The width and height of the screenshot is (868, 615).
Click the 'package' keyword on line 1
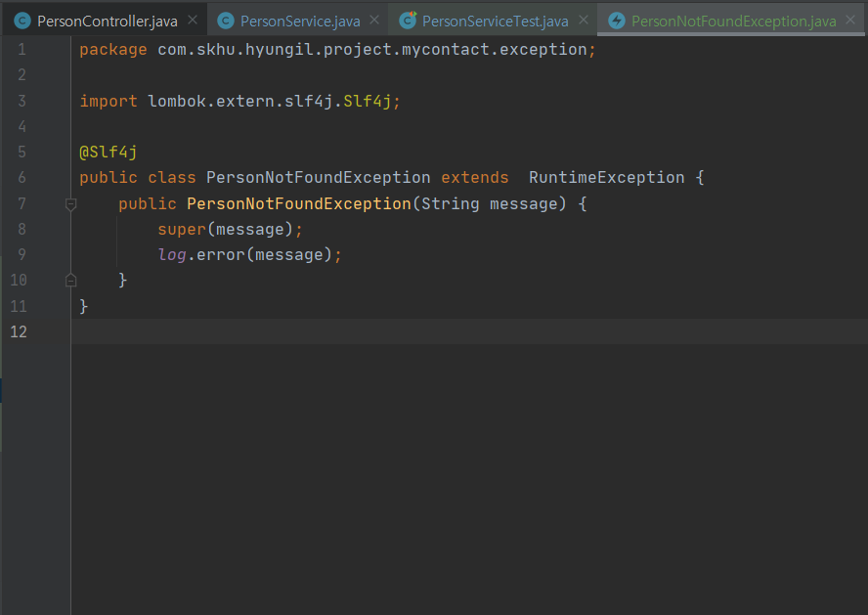click(113, 50)
